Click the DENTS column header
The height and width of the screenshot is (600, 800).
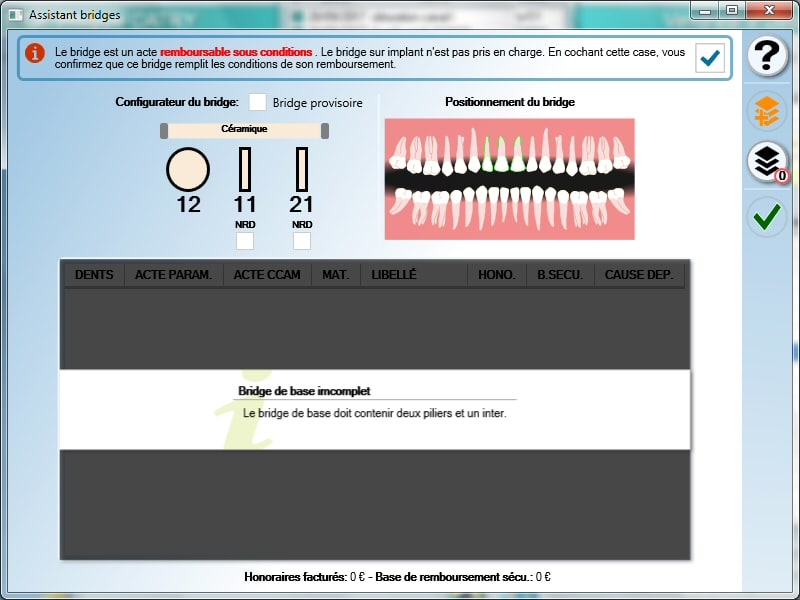pos(94,275)
